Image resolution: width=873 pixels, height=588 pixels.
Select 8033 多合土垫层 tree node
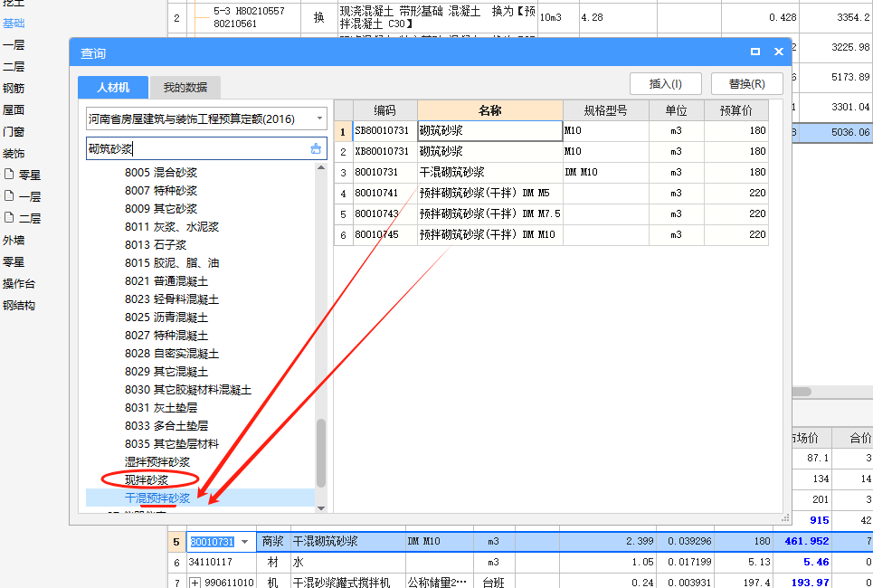tap(166, 426)
